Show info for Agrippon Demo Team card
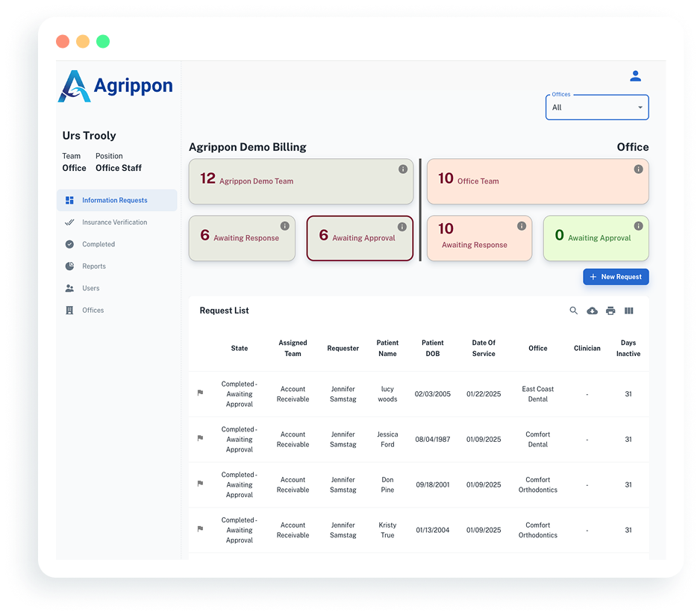This screenshot has width=700, height=615. click(x=403, y=169)
